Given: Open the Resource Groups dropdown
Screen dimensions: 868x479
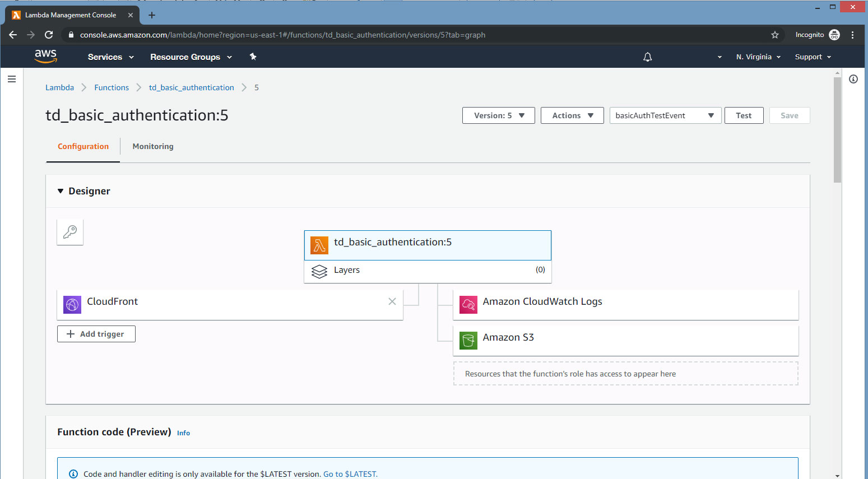Looking at the screenshot, I should click(191, 57).
